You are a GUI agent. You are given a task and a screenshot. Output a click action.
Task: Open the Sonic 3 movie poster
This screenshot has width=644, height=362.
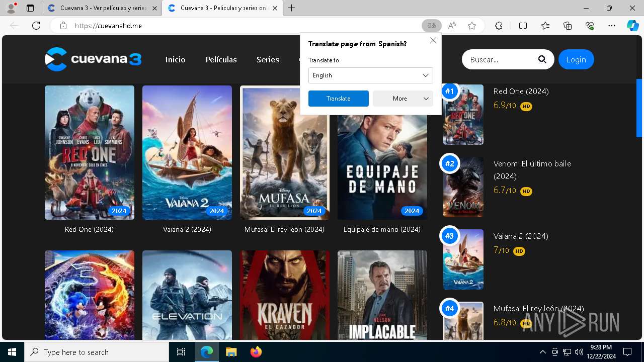tap(90, 295)
